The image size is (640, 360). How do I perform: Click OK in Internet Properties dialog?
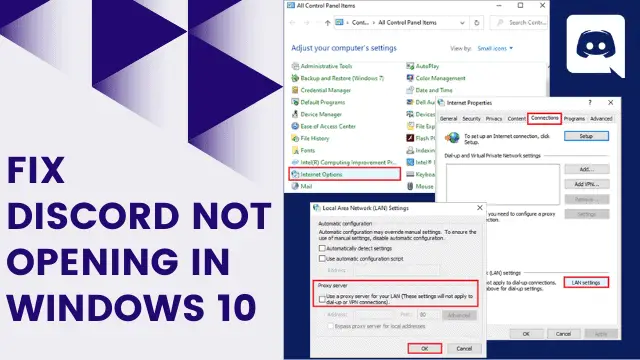coord(526,334)
